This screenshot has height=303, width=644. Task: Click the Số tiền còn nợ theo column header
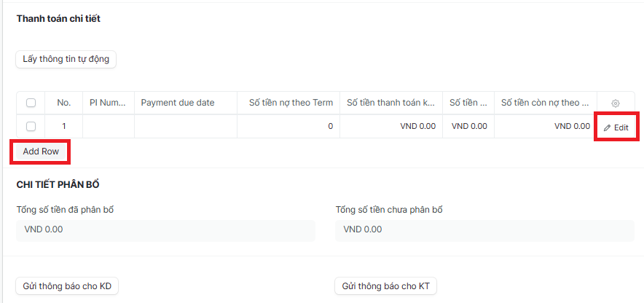coord(545,103)
